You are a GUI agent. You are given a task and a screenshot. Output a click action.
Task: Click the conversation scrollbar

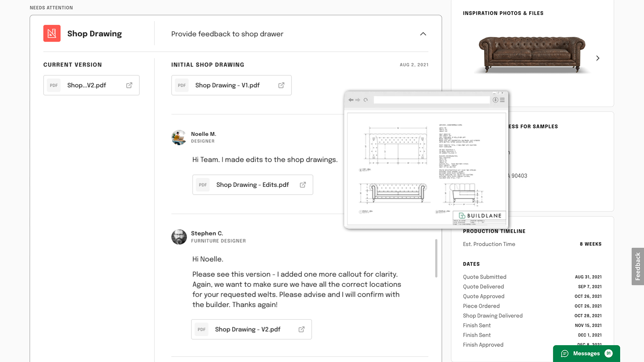tap(436, 258)
